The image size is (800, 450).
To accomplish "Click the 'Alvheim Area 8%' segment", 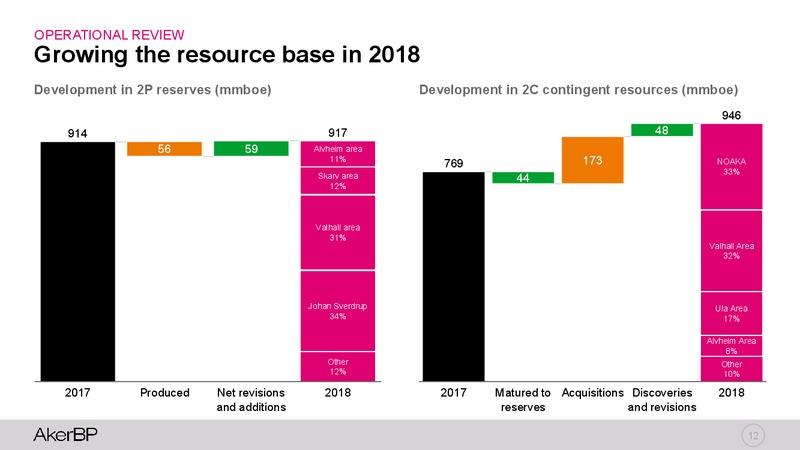I will (x=731, y=346).
